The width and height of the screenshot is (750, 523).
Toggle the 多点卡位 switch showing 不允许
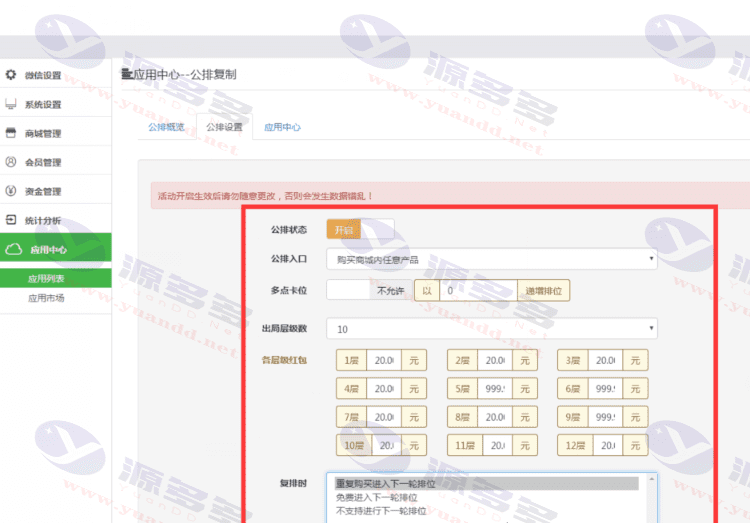pyautogui.click(x=369, y=290)
